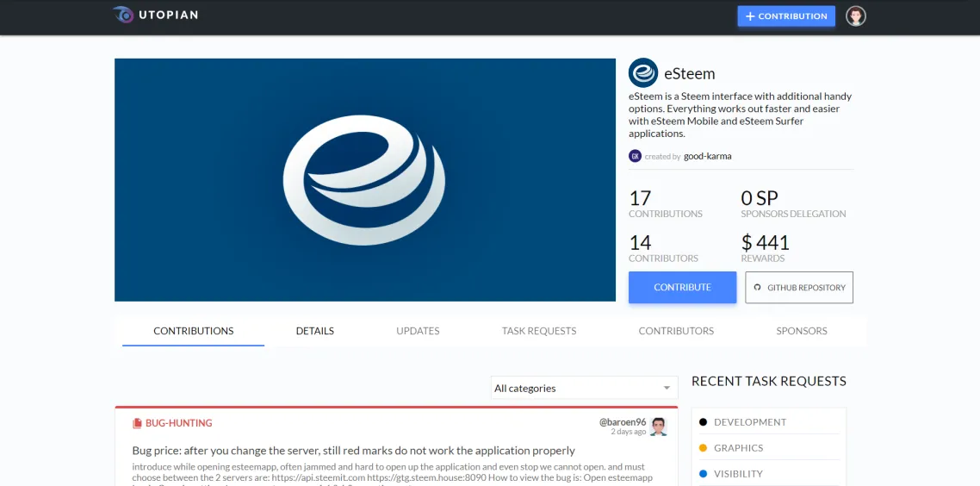Open the BUG-HUNTING category label
The width and height of the screenshot is (980, 486).
click(179, 423)
